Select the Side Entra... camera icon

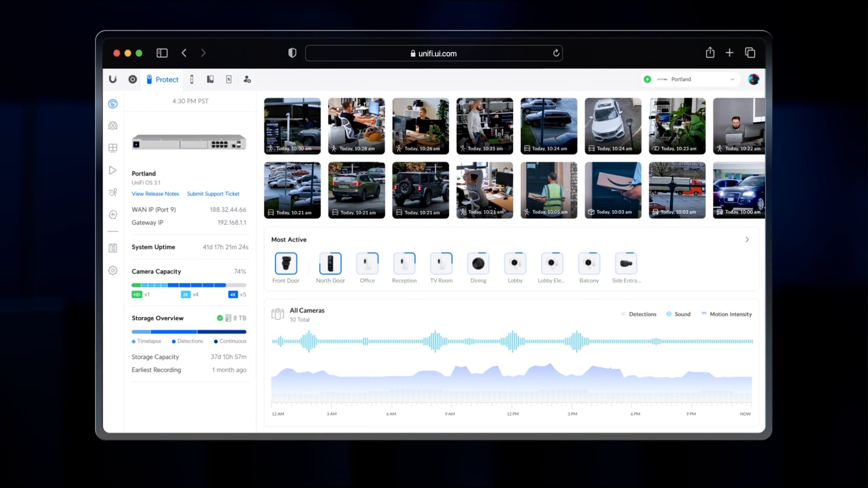tap(626, 263)
